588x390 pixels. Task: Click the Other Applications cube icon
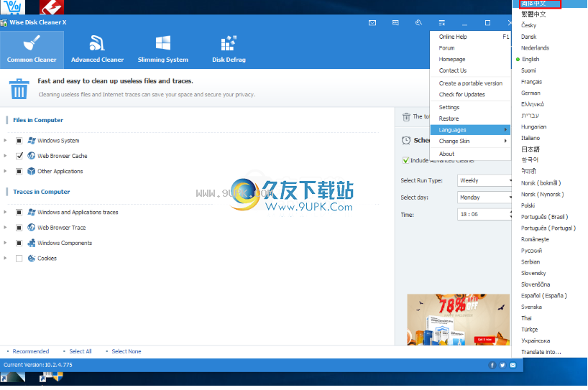[32, 171]
